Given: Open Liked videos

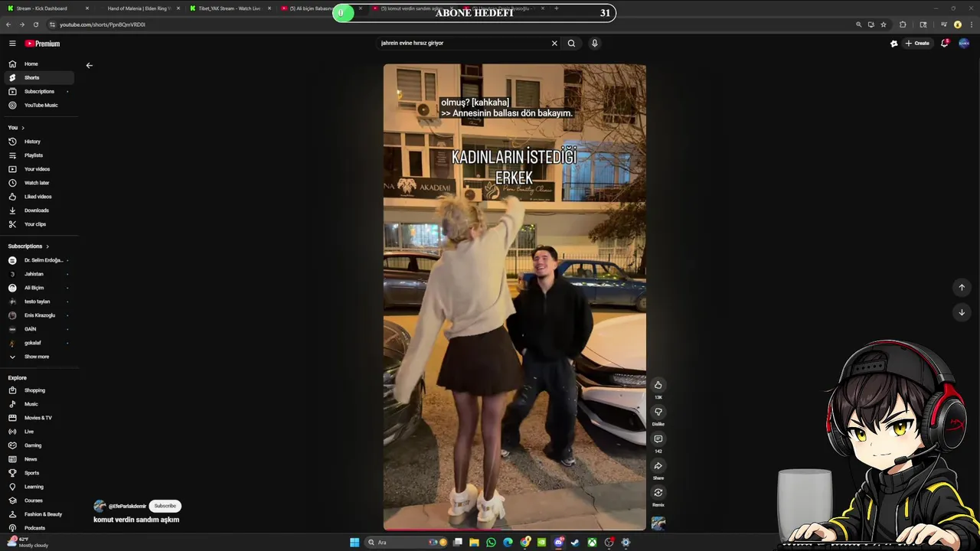Looking at the screenshot, I should click(38, 197).
